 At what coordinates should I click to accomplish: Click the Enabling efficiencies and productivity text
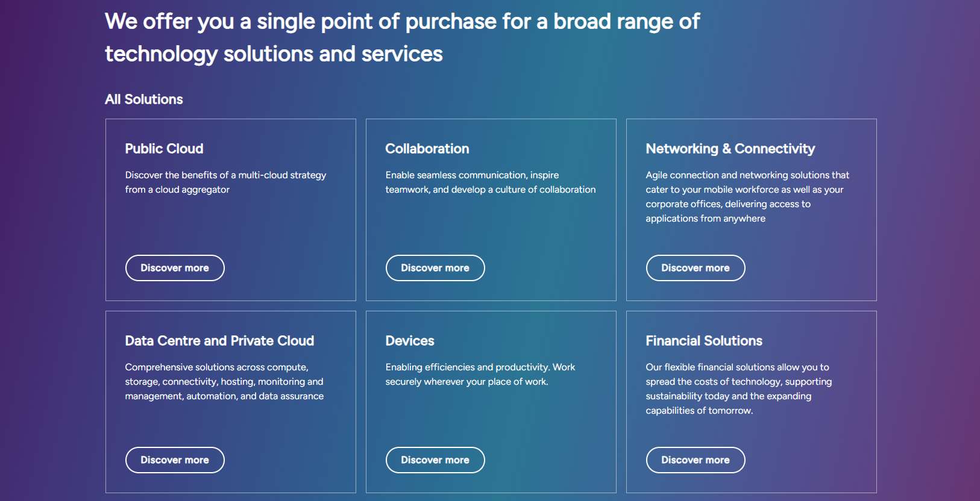click(x=480, y=375)
